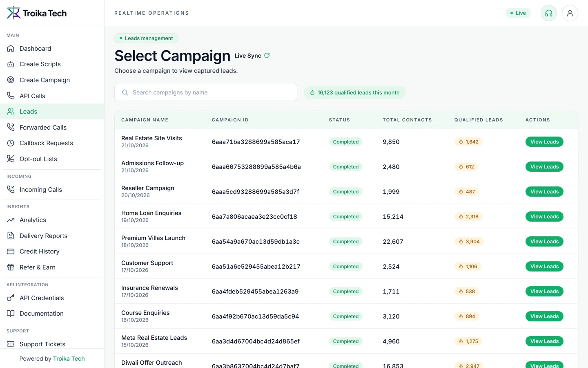Open Leads in the sidebar
The width and height of the screenshot is (588, 368).
tap(52, 112)
